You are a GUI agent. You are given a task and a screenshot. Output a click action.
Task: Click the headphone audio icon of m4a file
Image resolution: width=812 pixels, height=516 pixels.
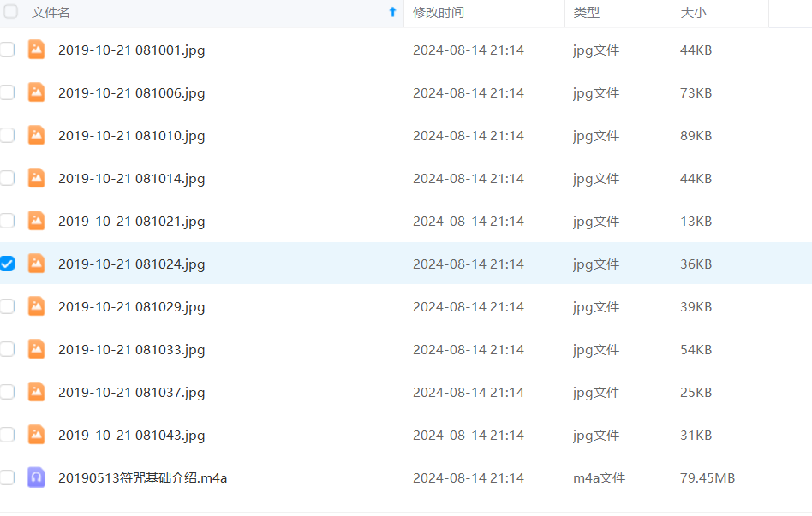36,477
